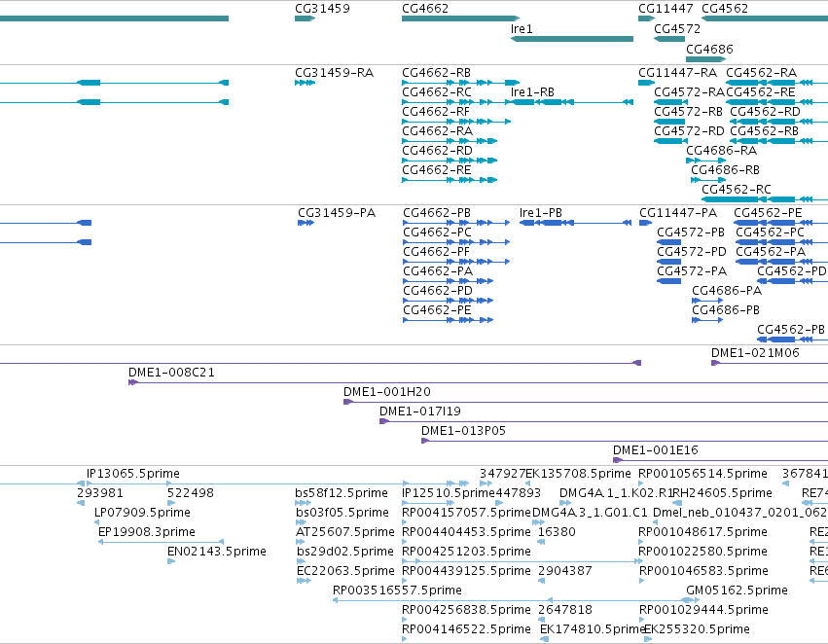Select EST EN02143.5prime
This screenshot has height=644, width=828.
[x=171, y=561]
